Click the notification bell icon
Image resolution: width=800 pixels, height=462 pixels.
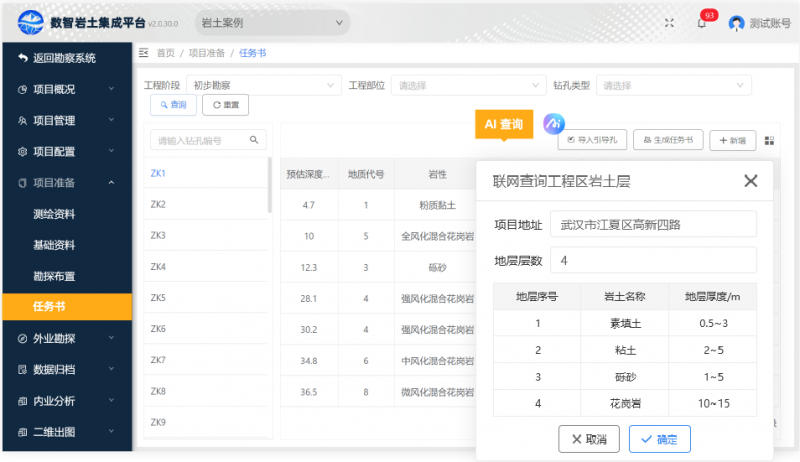pos(702,23)
